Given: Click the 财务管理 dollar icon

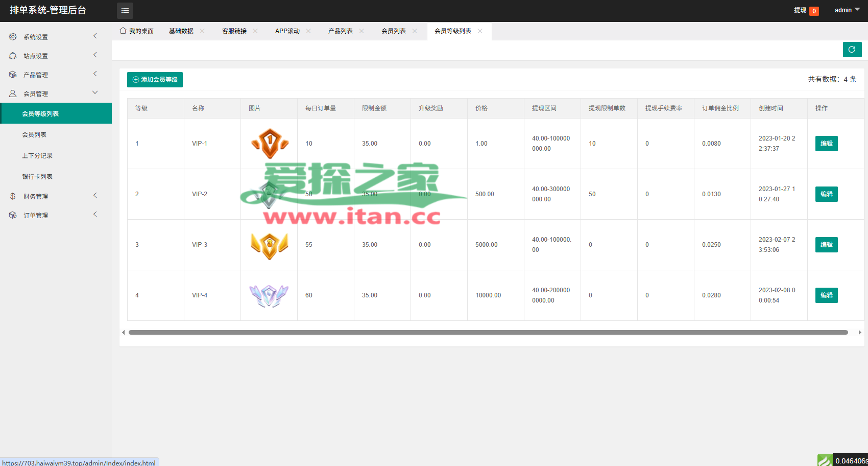Looking at the screenshot, I should [x=13, y=196].
